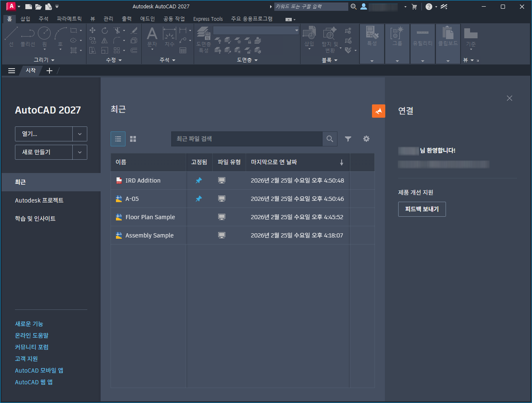The height and width of the screenshot is (403, 532).
Task: Click the 열기... button
Action: (44, 134)
